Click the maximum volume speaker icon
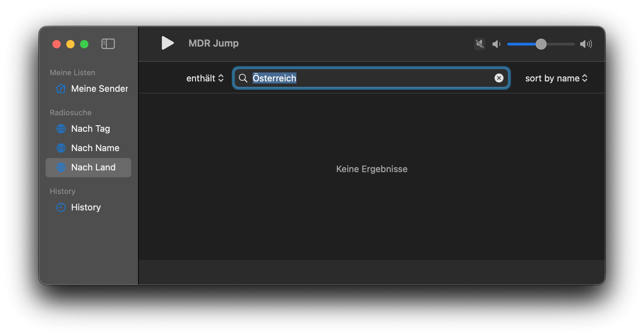Screen dimensions: 644x336 [586, 44]
